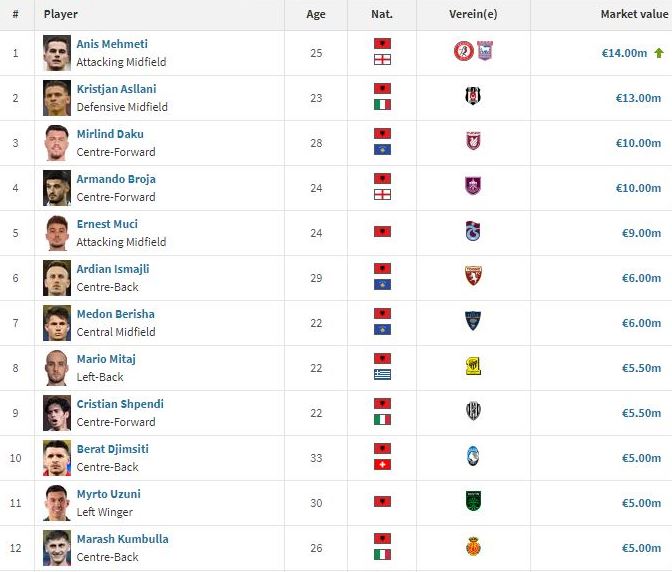
Task: Open Anis Mehmeti's player profile link
Action: click(112, 44)
